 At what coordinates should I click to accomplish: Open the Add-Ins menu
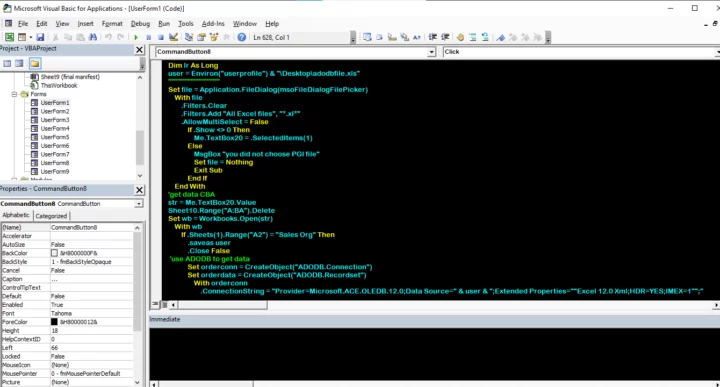coord(213,24)
